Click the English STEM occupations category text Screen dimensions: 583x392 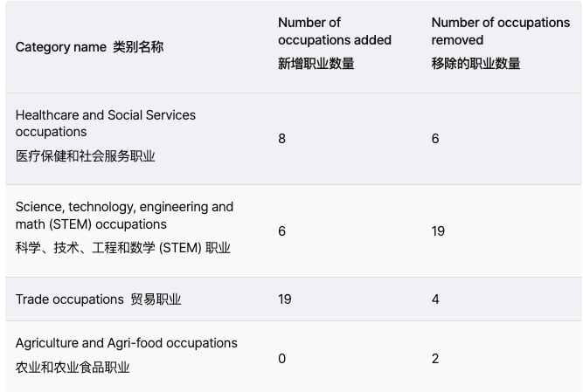tap(124, 216)
